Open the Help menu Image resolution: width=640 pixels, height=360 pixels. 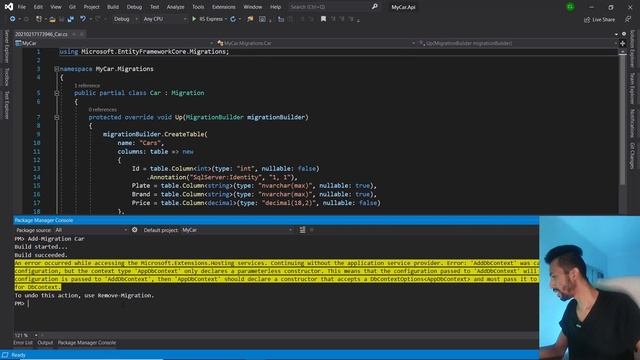tap(276, 7)
